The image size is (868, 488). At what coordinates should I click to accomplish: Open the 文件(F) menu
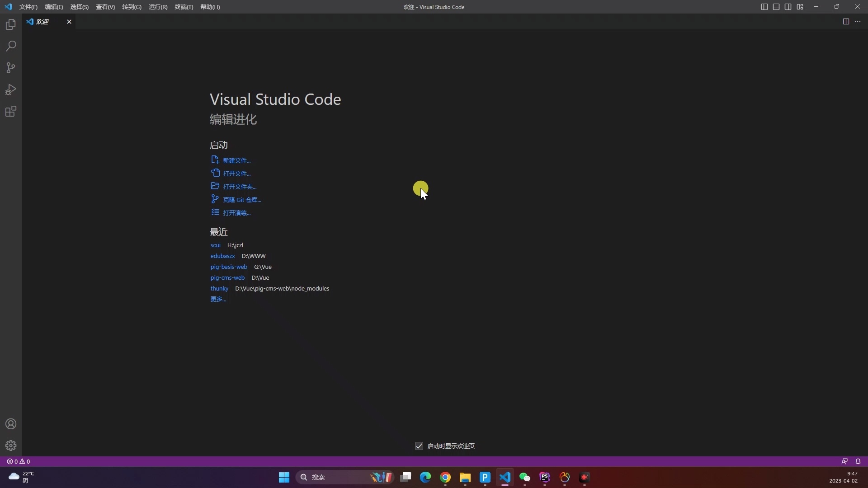tap(28, 7)
